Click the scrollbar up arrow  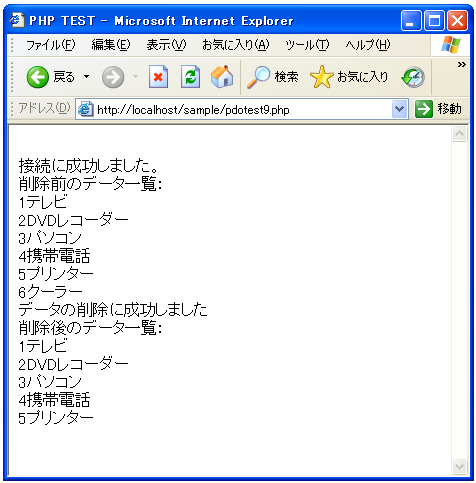tap(459, 134)
